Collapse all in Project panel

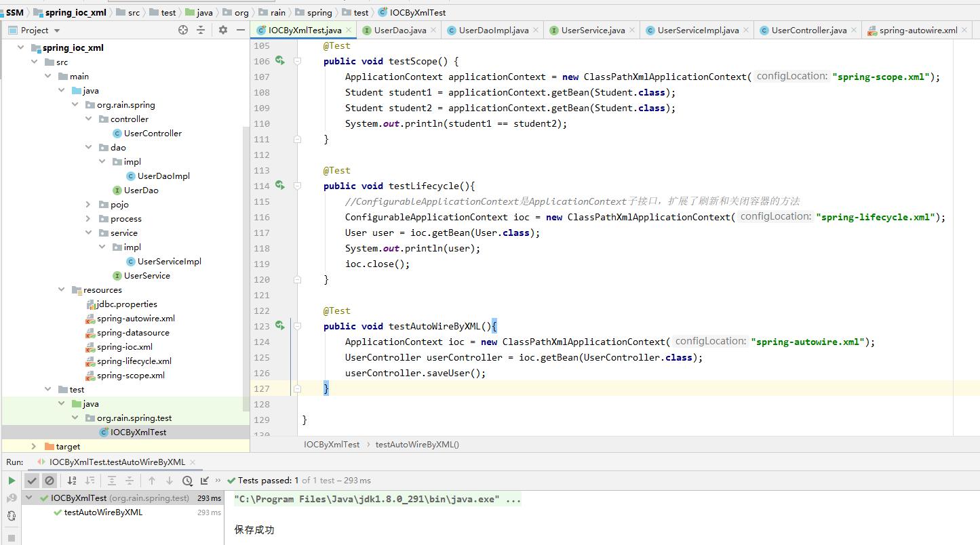tap(201, 30)
